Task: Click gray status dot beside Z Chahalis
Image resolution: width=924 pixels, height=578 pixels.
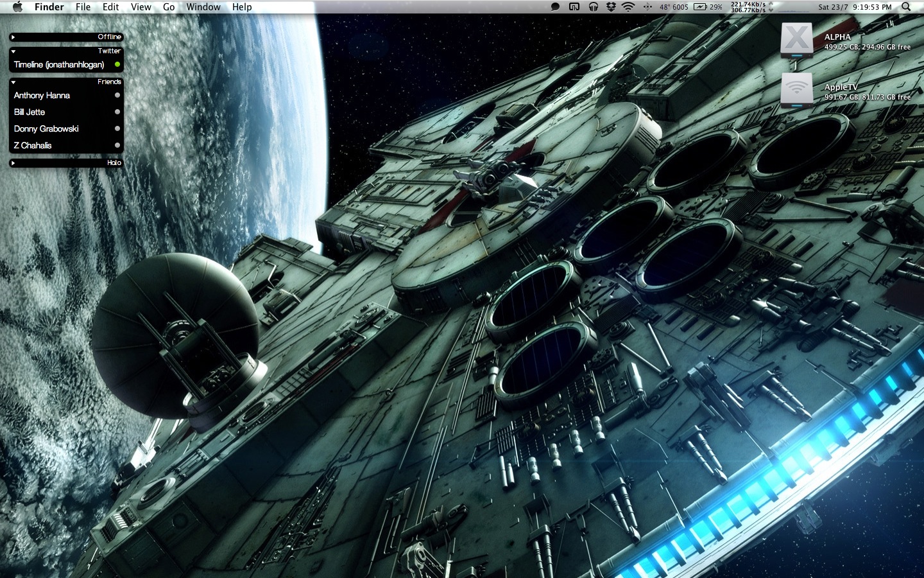Action: (117, 145)
